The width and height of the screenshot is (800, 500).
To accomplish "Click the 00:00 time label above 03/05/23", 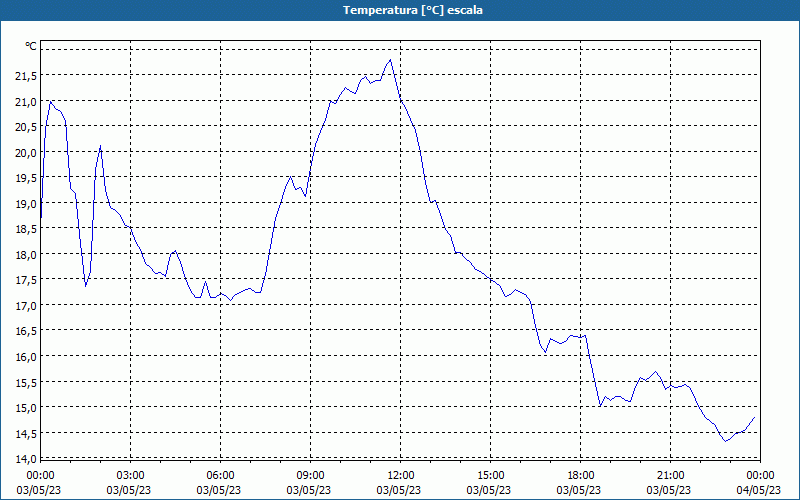I will coord(40,476).
